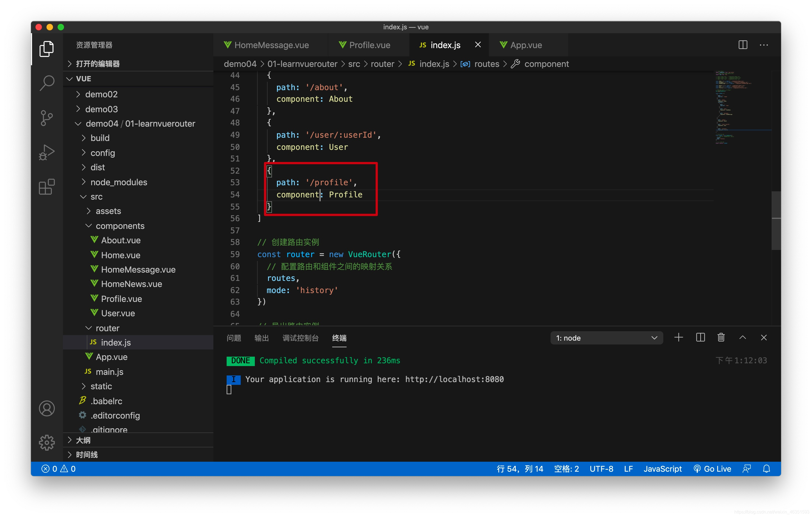Viewport: 812px width, 517px height.
Task: Expand the static folder
Action: [138, 386]
